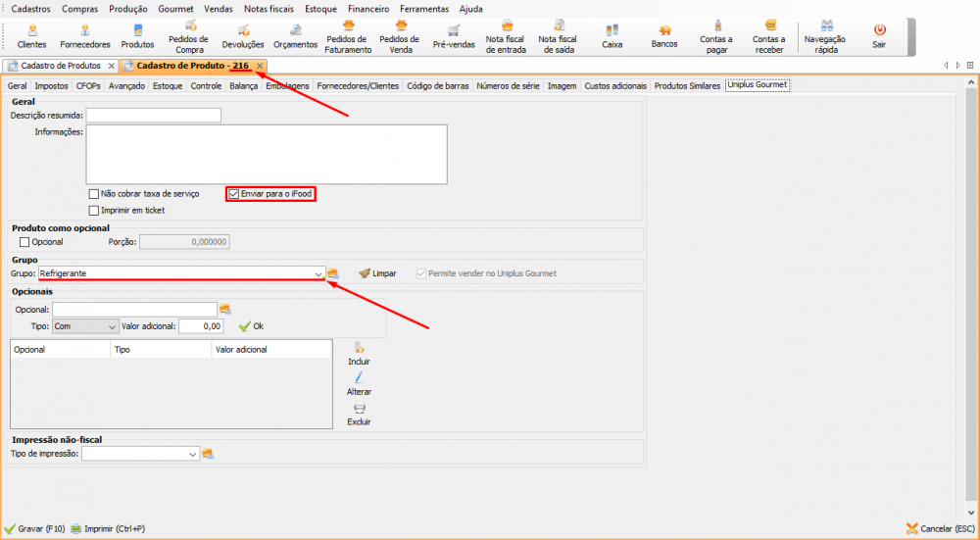This screenshot has height=540, width=980.
Task: Expand the Grupo dropdown
Action: 318,273
